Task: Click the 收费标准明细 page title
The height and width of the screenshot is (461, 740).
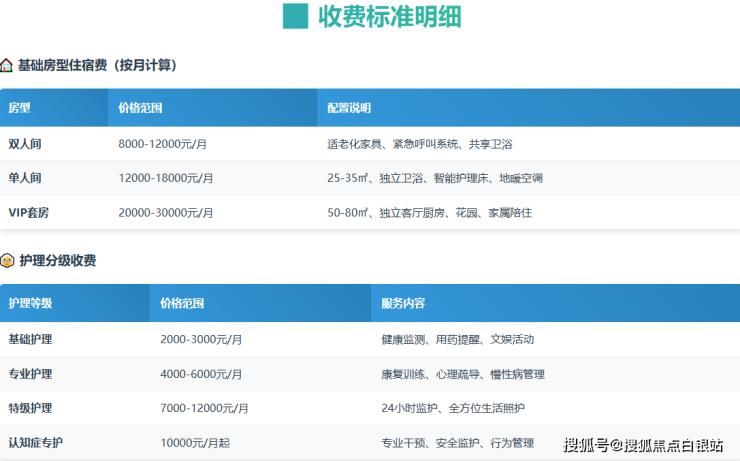Action: 389,17
